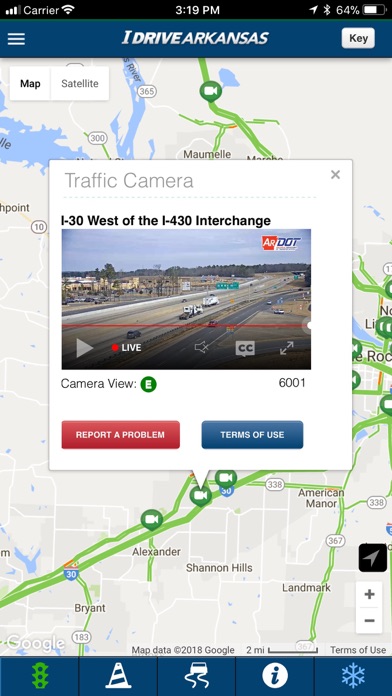Click Report a Problem button
Screen dimensions: 392x696
tap(121, 435)
